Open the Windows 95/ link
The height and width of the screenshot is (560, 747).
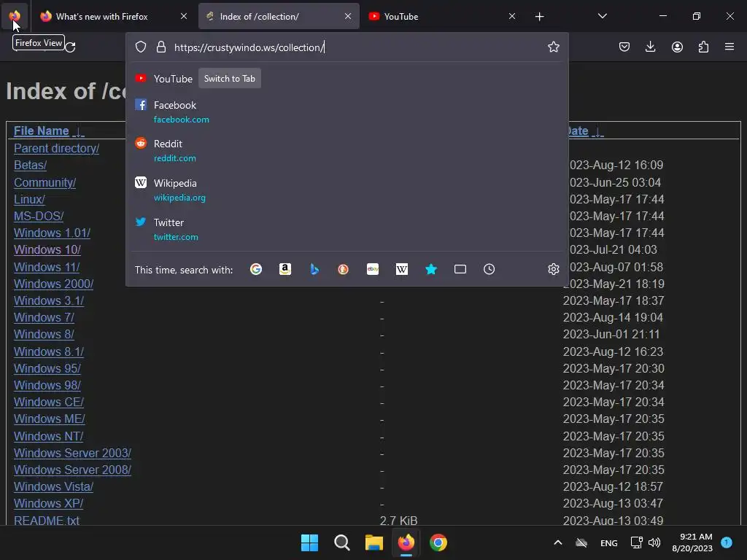(47, 368)
